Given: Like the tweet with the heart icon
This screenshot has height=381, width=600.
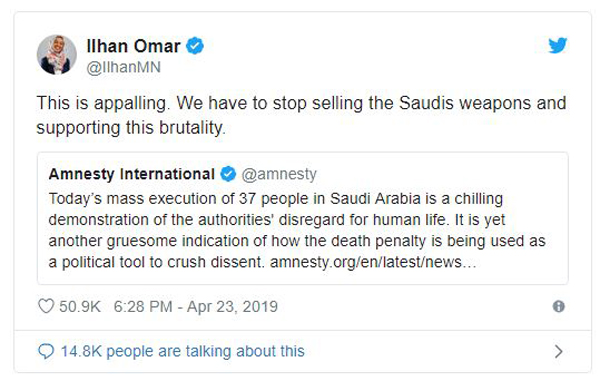Looking at the screenshot, I should pos(46,306).
